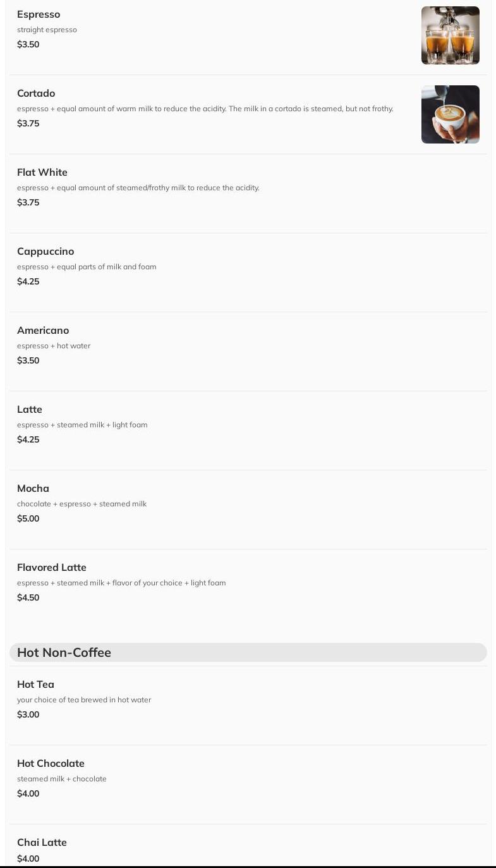
Task: Click the Hot Tea $3.00 price
Action: [28, 715]
